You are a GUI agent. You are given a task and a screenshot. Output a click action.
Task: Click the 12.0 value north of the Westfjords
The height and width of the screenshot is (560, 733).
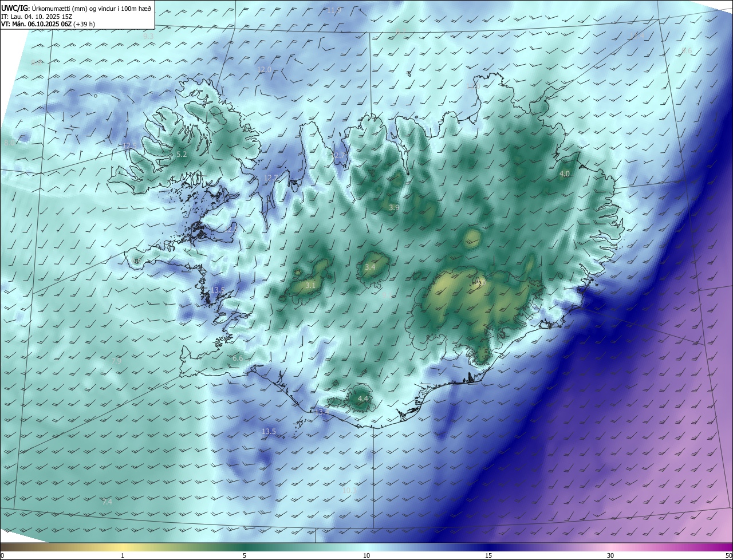point(264,69)
